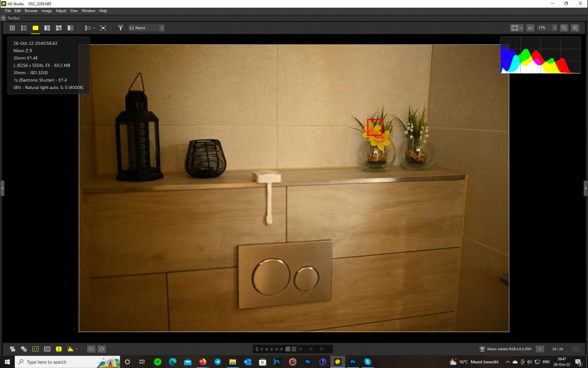Switch to thumbnail grid view
Viewport: 588px width, 368px height.
pos(12,28)
